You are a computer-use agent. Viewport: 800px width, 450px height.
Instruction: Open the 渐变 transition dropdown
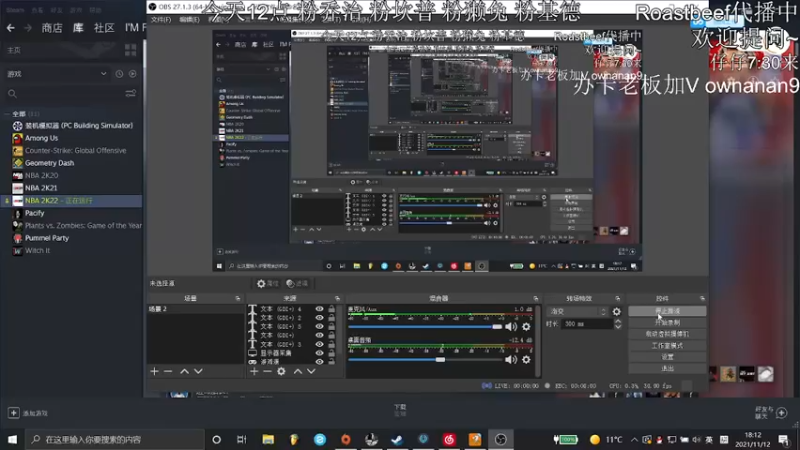click(x=578, y=311)
